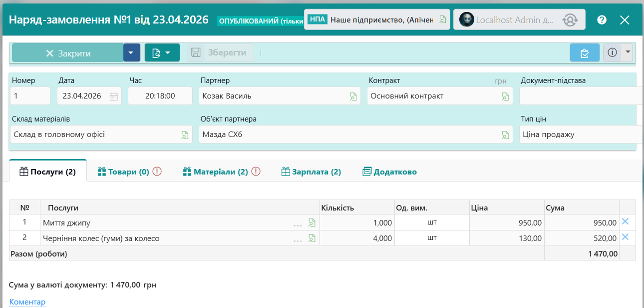Delete the Миття джипу row
Viewport: 644px width, 308px height.
tap(625, 222)
